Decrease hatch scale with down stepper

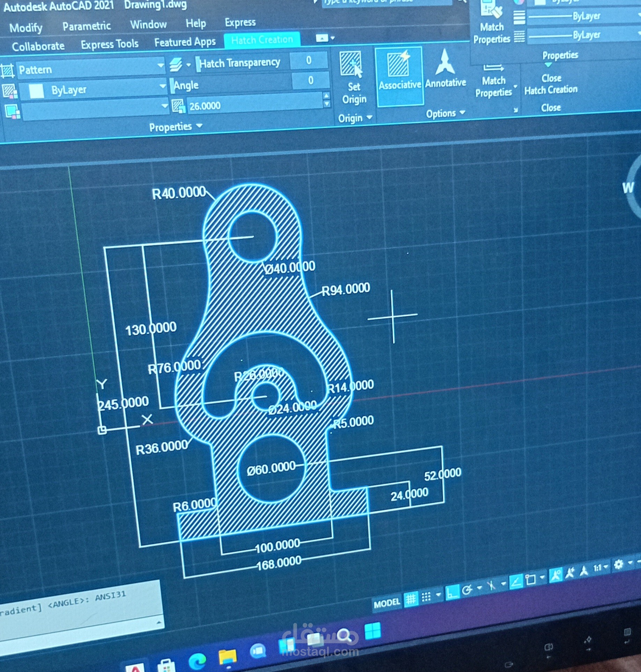[327, 104]
